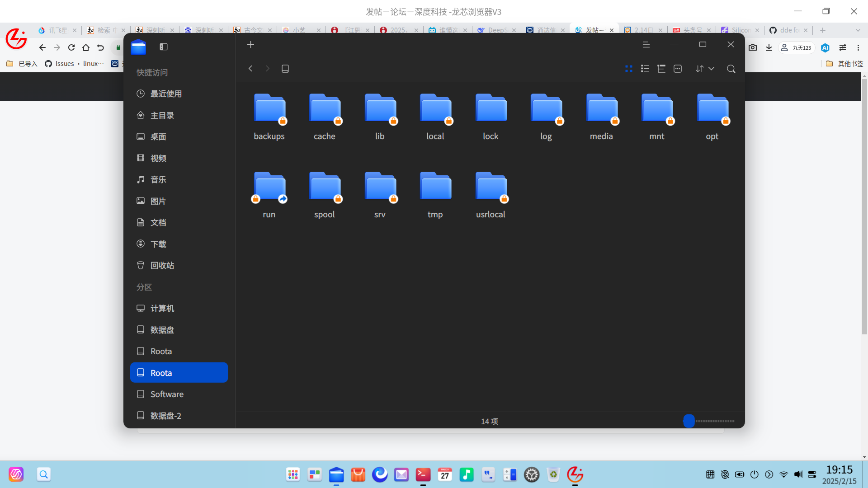Select the tmp folder
The image size is (868, 488).
coord(435,195)
